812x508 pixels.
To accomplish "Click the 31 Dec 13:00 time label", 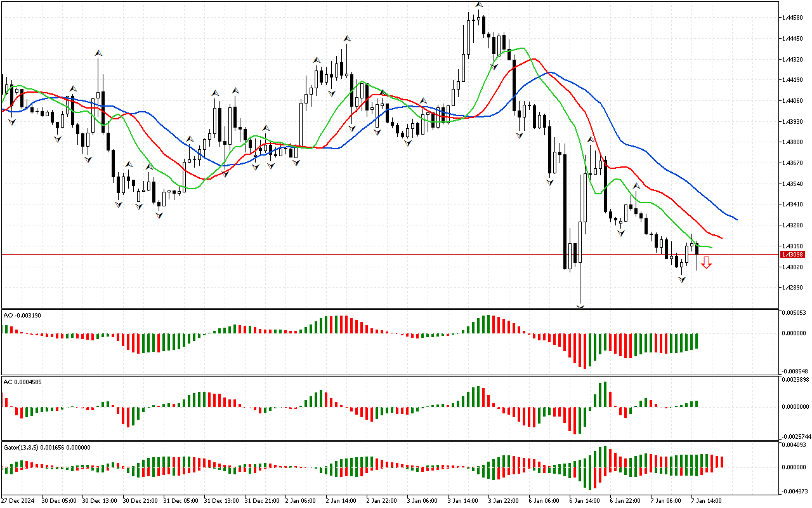I will point(222,500).
